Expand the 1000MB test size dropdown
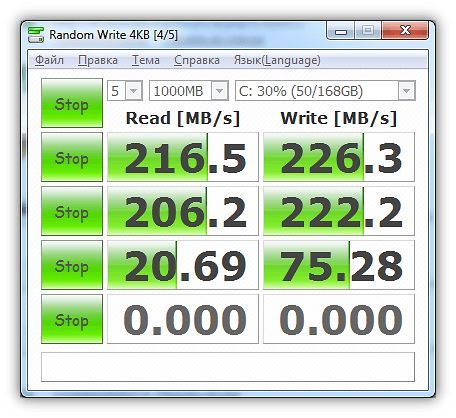This screenshot has width=456, height=418. pyautogui.click(x=220, y=91)
